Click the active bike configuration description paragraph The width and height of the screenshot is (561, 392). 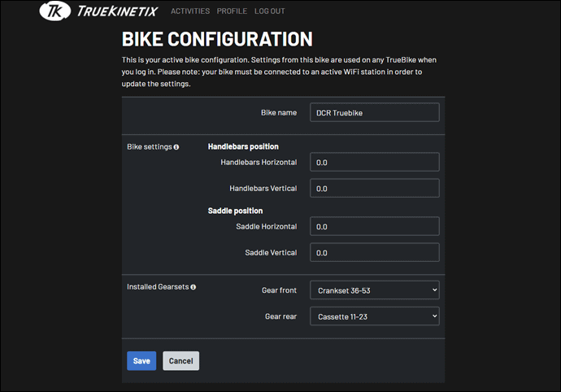tap(279, 72)
